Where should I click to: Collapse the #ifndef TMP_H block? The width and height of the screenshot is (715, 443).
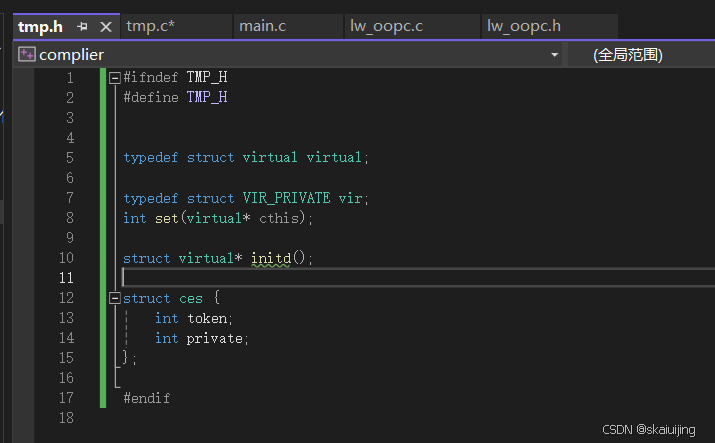[x=115, y=78]
